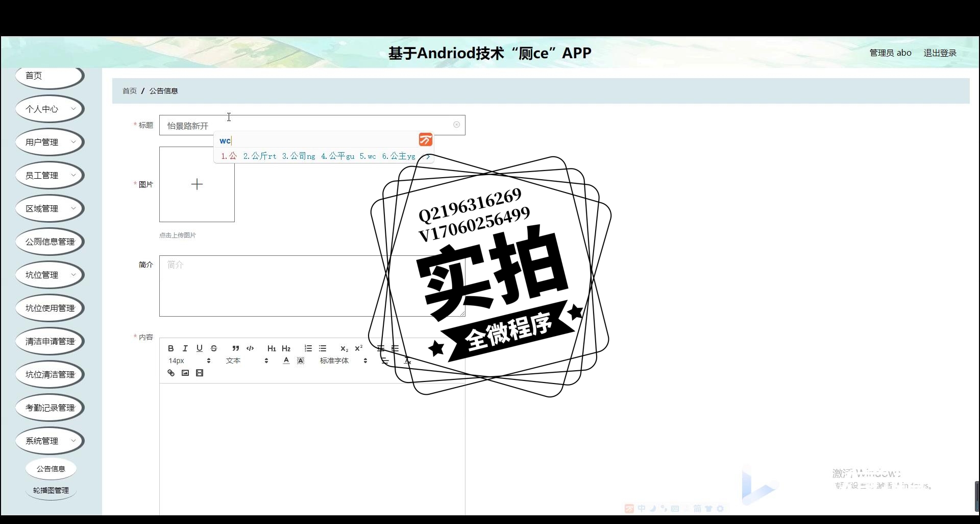Click 退出登录 to log out

point(940,53)
